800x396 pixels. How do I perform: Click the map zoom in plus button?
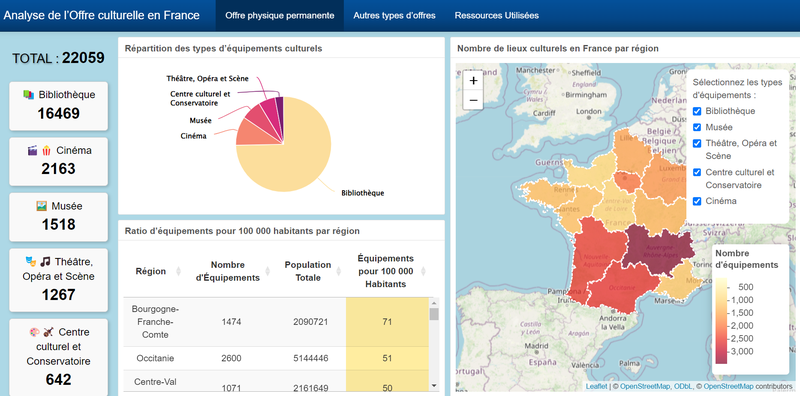pyautogui.click(x=473, y=81)
